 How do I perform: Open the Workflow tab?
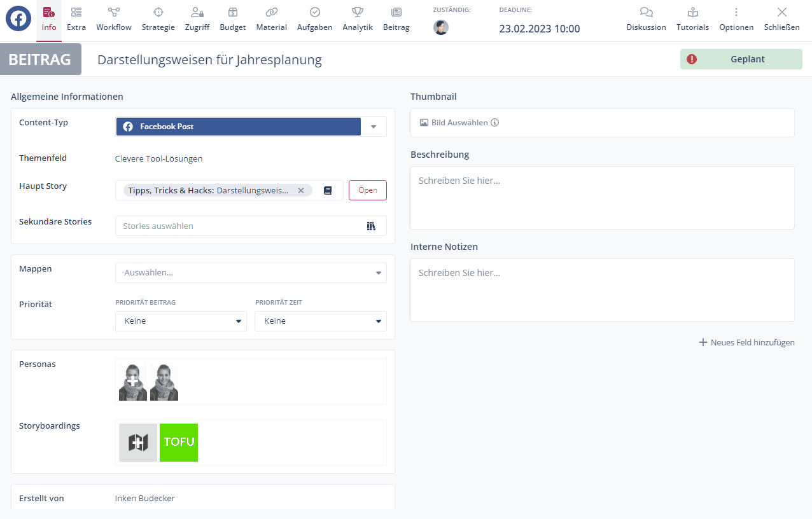pyautogui.click(x=114, y=19)
